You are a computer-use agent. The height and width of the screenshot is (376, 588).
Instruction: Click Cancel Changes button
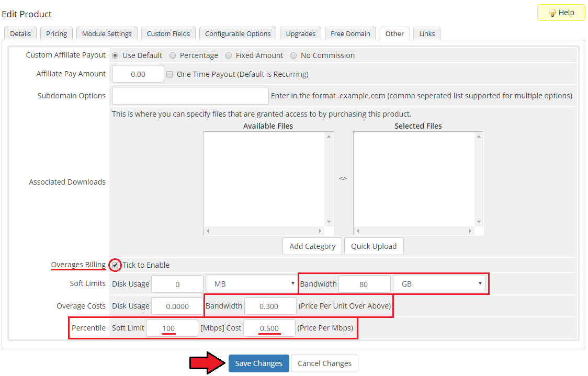pyautogui.click(x=325, y=363)
